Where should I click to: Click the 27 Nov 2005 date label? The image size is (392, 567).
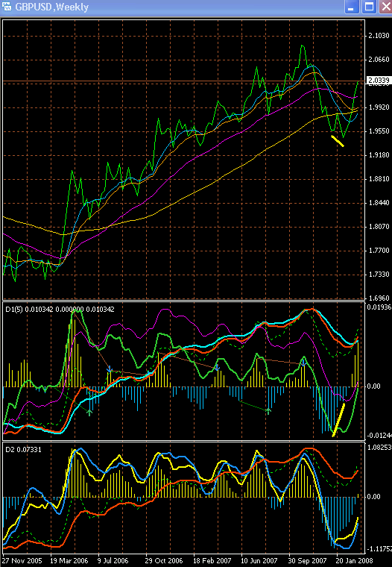(22, 560)
